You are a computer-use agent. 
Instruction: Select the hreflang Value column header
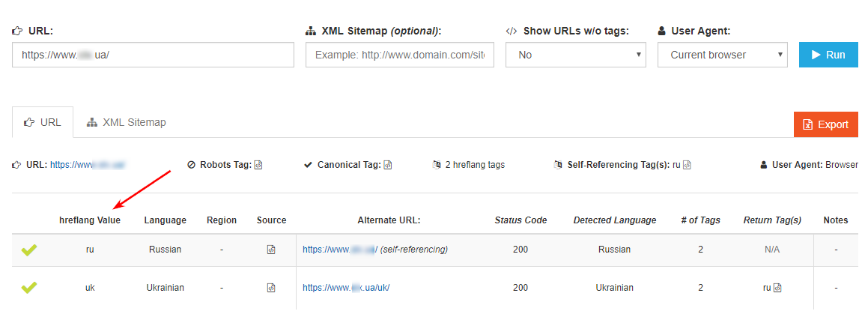pos(90,220)
